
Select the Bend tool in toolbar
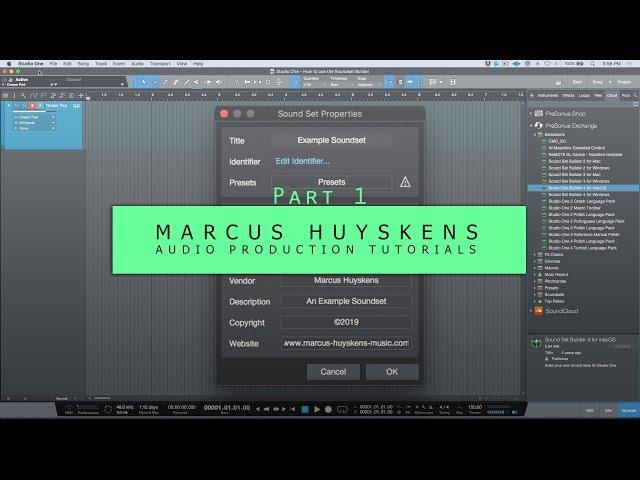click(x=208, y=82)
